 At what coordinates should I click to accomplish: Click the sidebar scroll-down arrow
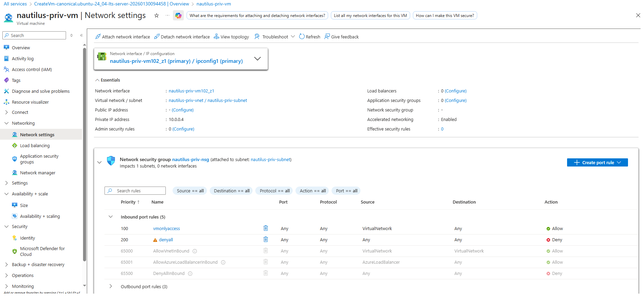point(84,286)
